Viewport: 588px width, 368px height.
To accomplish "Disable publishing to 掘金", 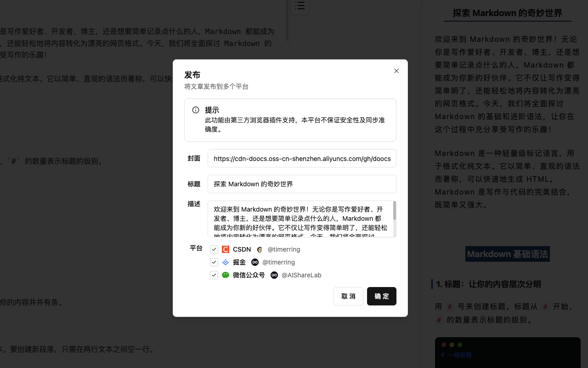I will [214, 262].
